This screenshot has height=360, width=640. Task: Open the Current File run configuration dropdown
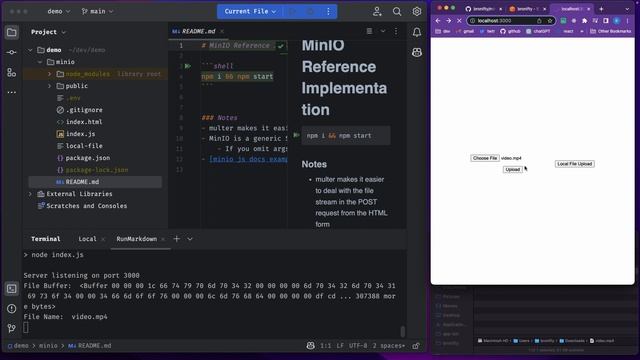(x=251, y=11)
